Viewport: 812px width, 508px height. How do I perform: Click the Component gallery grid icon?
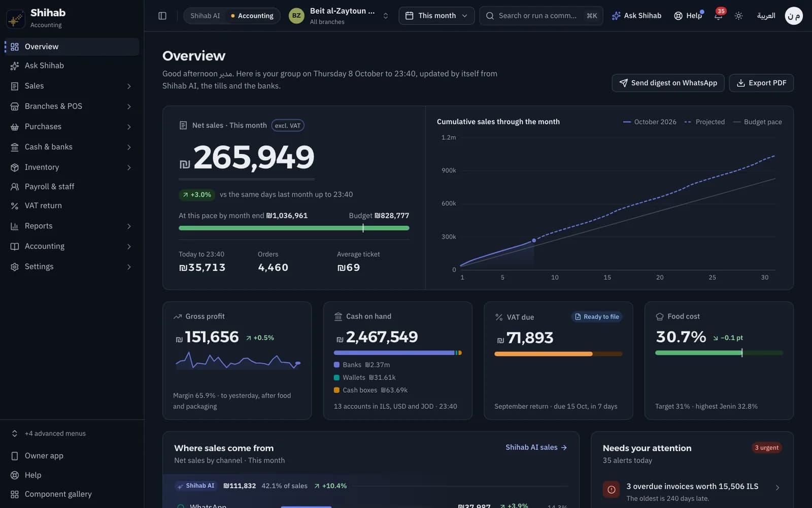point(15,494)
